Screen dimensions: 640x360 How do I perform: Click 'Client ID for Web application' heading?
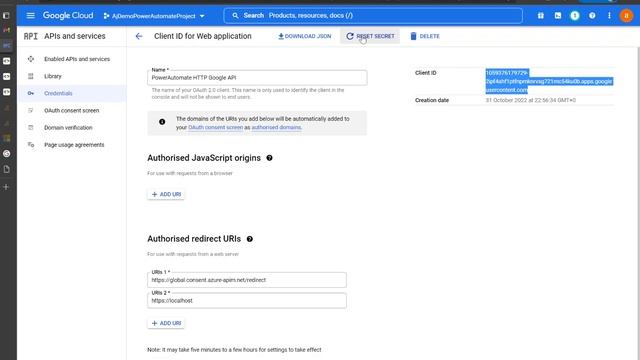(203, 36)
